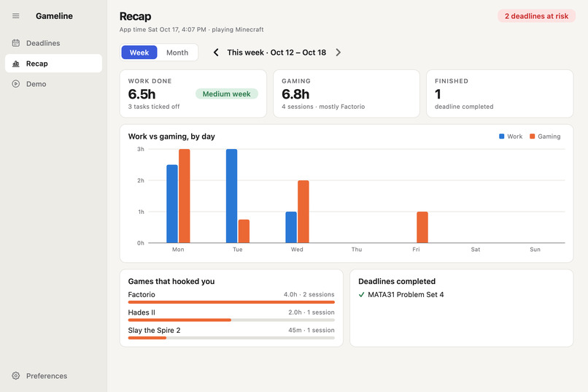Go to next week with right chevron
The image size is (588, 392).
click(339, 53)
